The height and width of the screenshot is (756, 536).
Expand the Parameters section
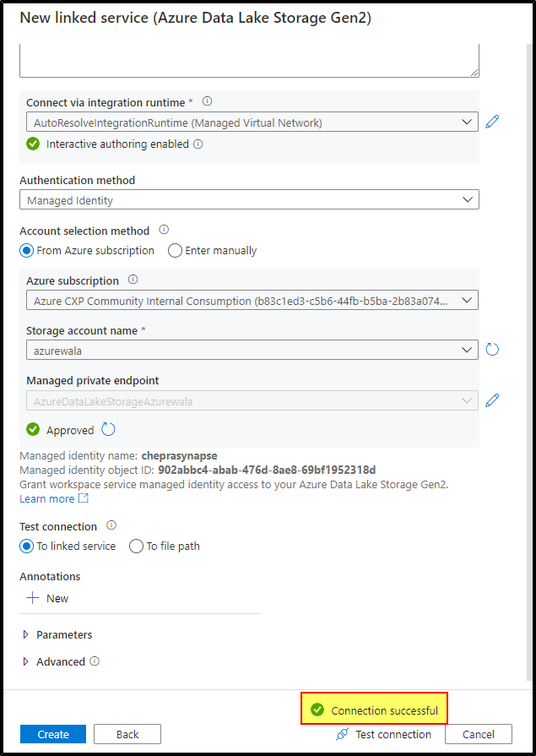(57, 634)
